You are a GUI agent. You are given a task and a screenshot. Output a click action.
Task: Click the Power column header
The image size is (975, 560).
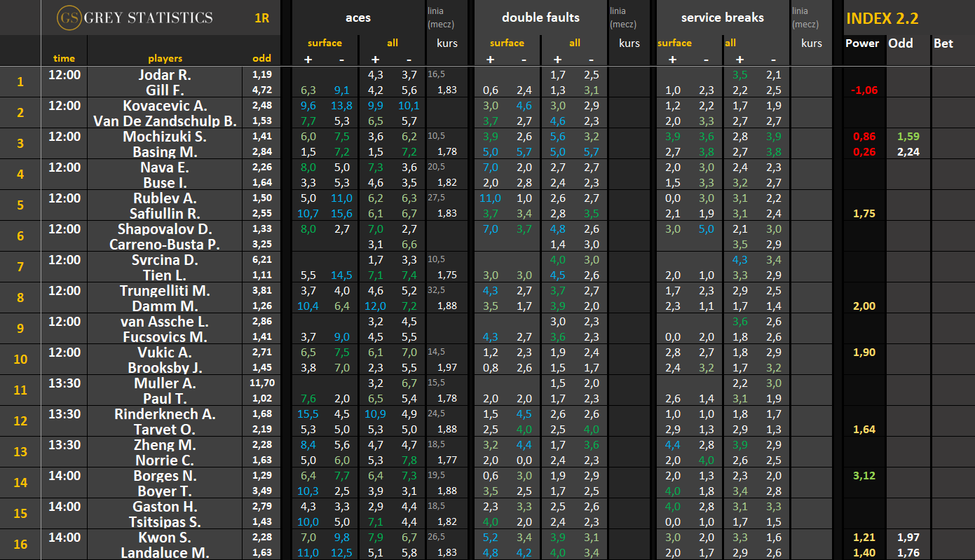[862, 43]
